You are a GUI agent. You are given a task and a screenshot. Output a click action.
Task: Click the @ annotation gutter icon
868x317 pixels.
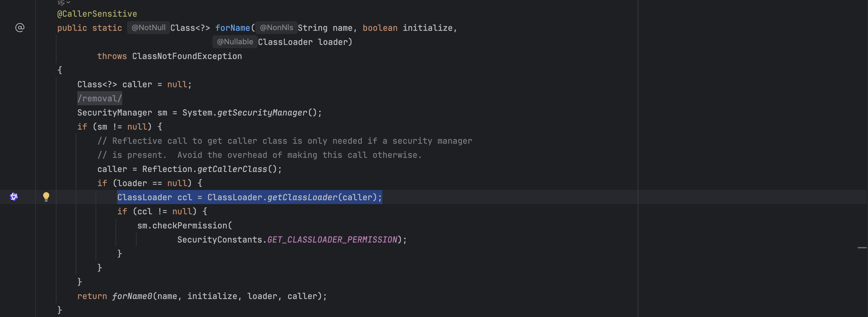point(20,28)
